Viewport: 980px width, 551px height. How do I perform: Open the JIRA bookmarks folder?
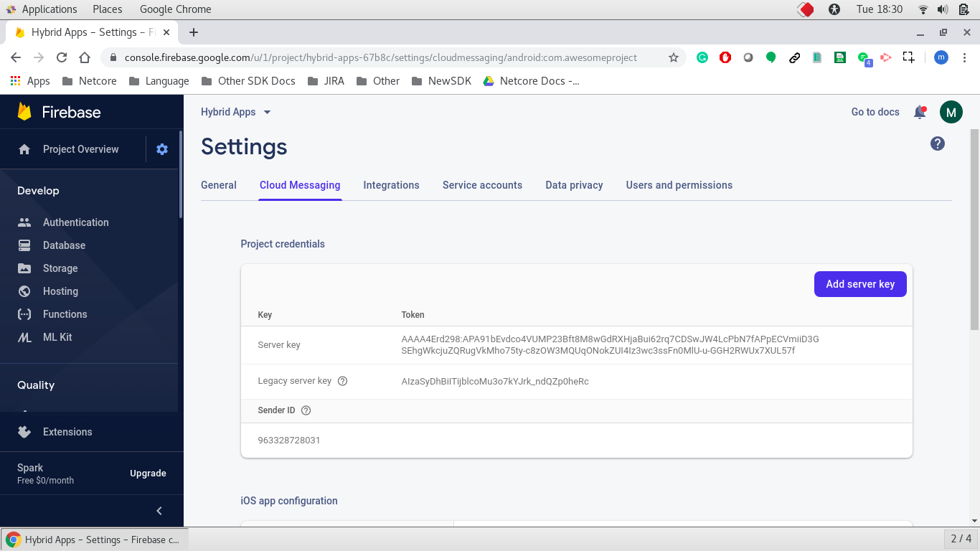(x=326, y=81)
